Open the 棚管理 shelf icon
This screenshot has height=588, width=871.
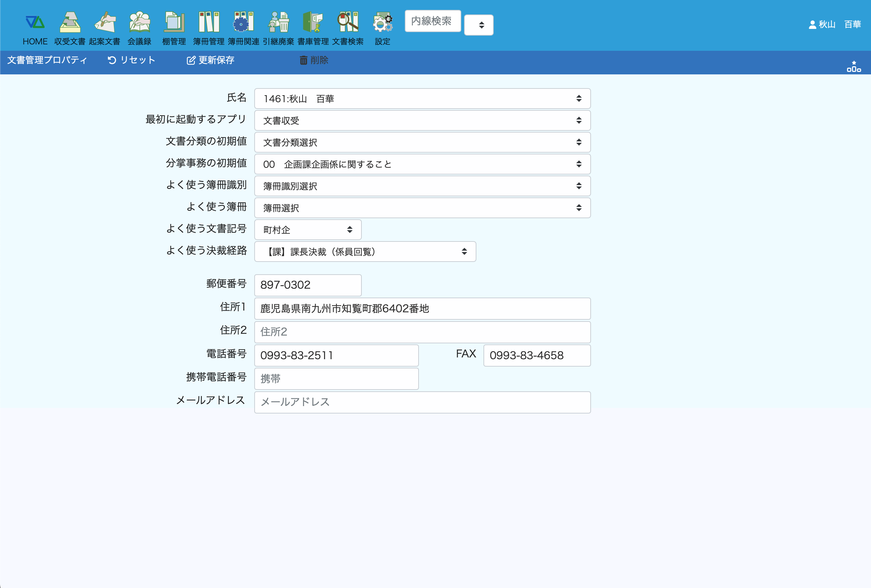coord(174,23)
